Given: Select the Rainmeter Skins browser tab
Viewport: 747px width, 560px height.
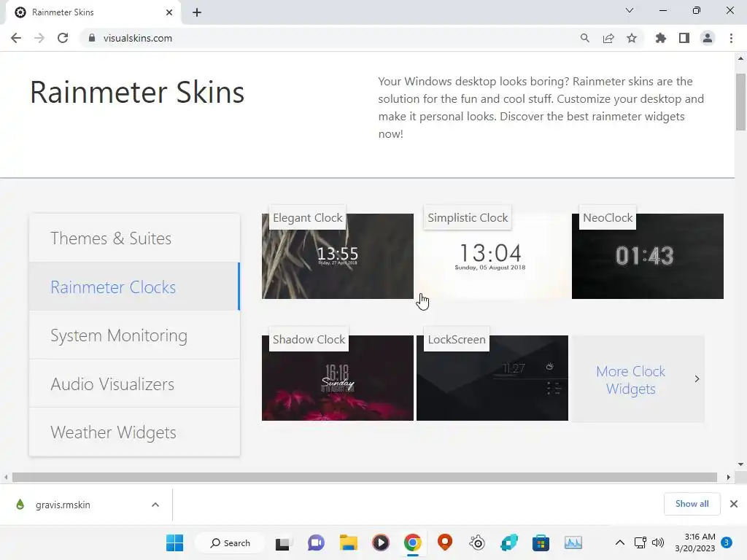Looking at the screenshot, I should click(x=93, y=12).
